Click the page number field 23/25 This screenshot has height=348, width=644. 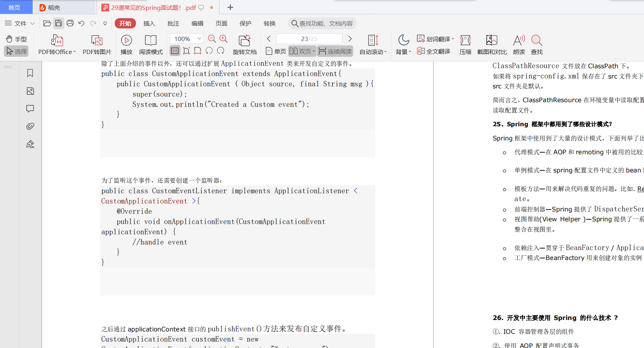(x=309, y=39)
